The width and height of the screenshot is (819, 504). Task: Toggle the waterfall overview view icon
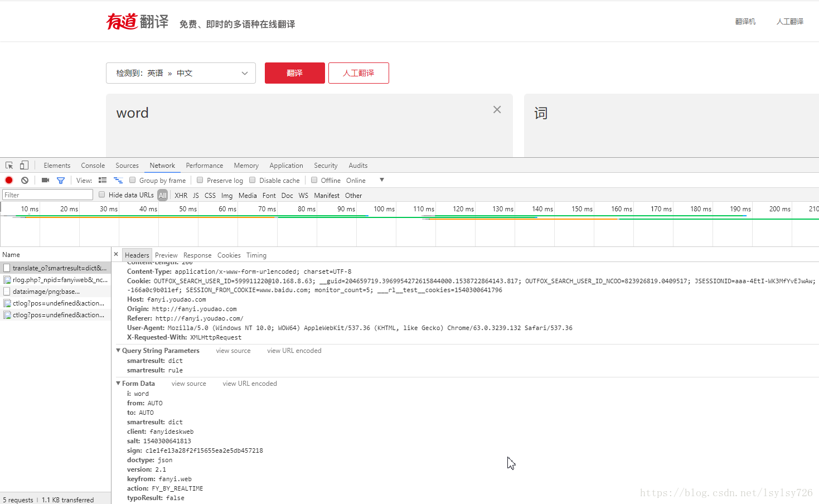point(118,180)
